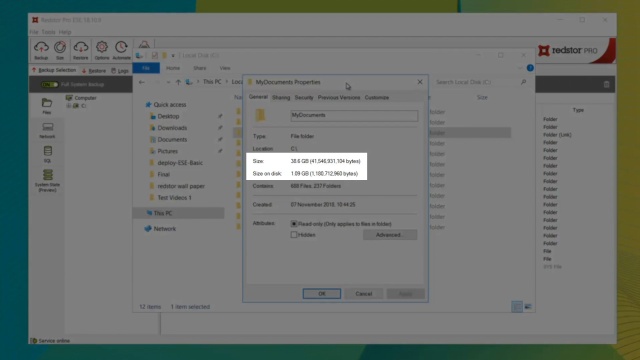Expand the C: drive tree node
The width and height of the screenshot is (640, 360).
click(x=69, y=106)
